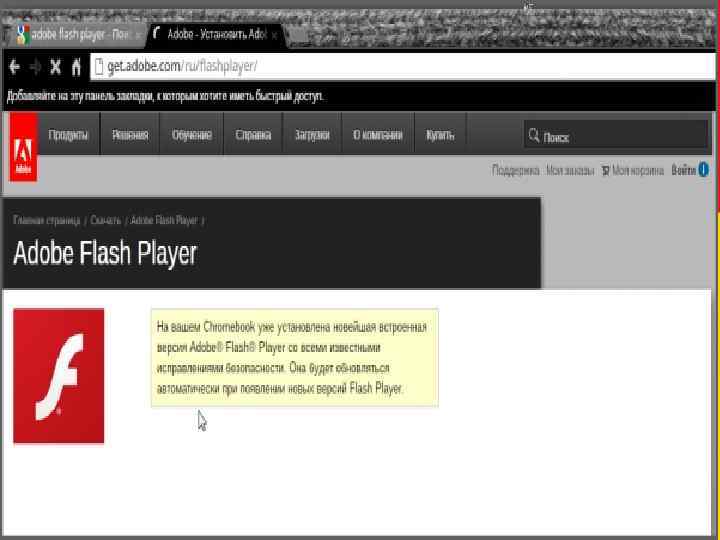Click the bookmarks bar hint text

pos(165,96)
